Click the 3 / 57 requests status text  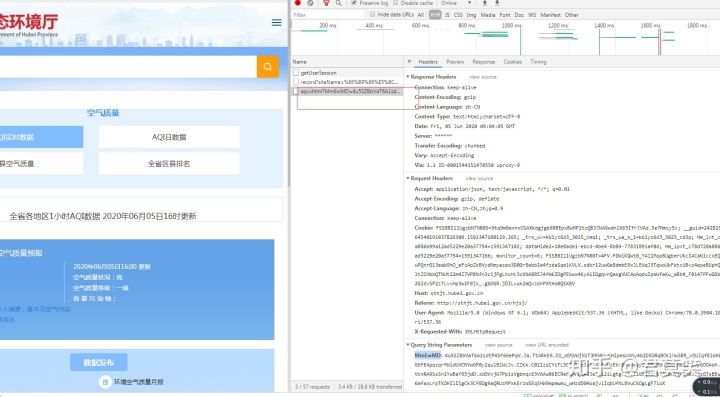pyautogui.click(x=312, y=386)
